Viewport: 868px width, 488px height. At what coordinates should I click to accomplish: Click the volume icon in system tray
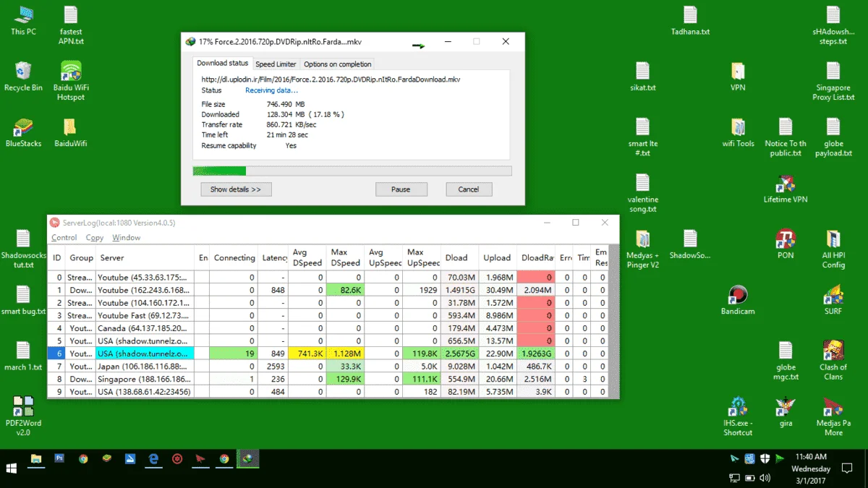tap(765, 478)
